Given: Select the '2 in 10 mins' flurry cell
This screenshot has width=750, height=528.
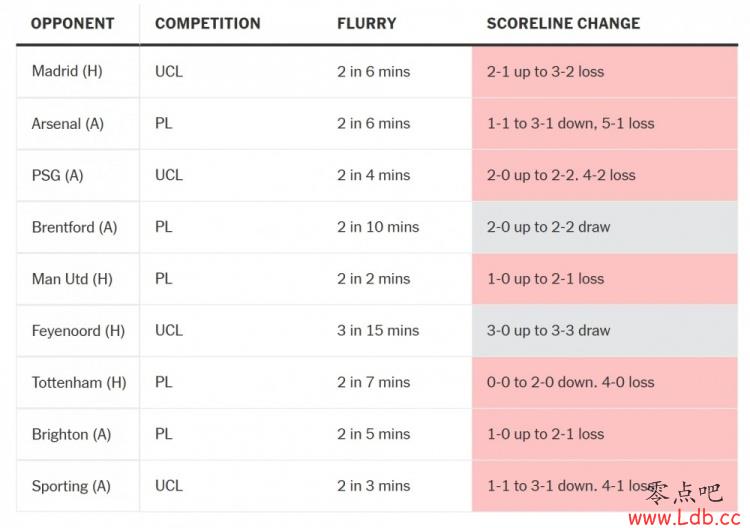Looking at the screenshot, I should tap(378, 227).
